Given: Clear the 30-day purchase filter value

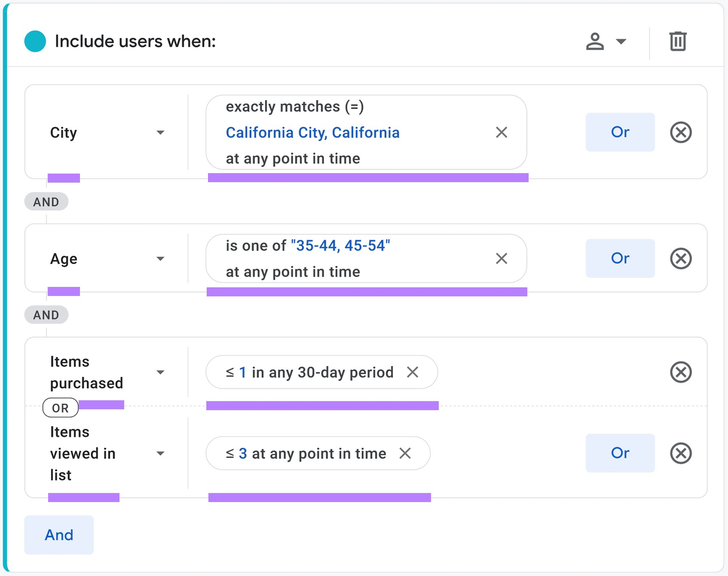Looking at the screenshot, I should pyautogui.click(x=413, y=372).
